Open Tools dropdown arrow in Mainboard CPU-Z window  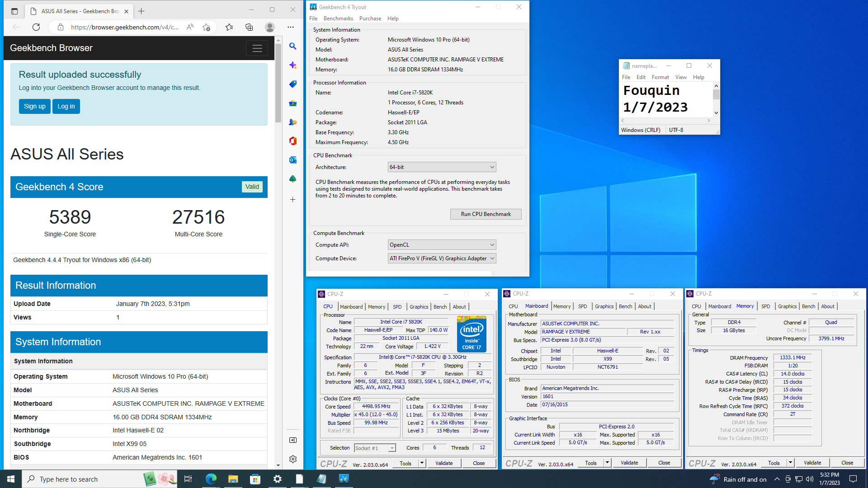[607, 463]
